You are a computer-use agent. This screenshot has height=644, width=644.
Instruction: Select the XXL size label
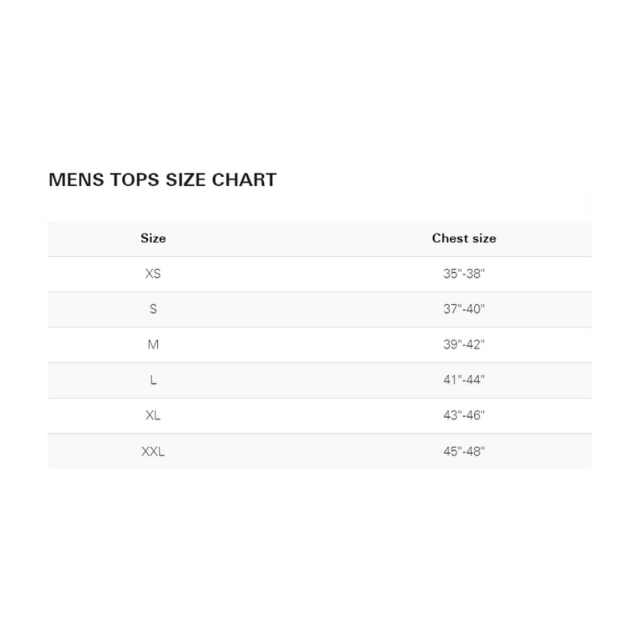pyautogui.click(x=153, y=452)
